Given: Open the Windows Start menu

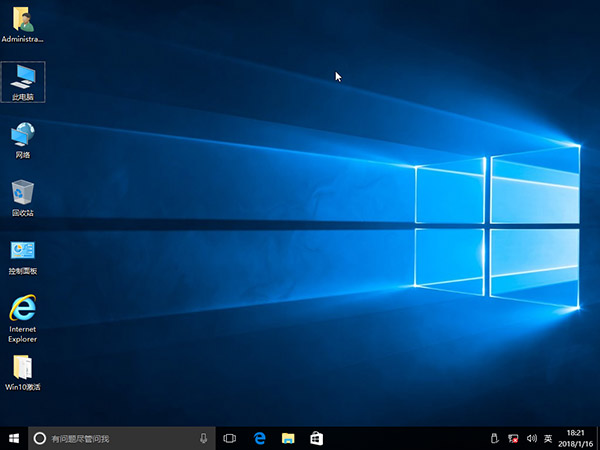Looking at the screenshot, I should pos(13,438).
